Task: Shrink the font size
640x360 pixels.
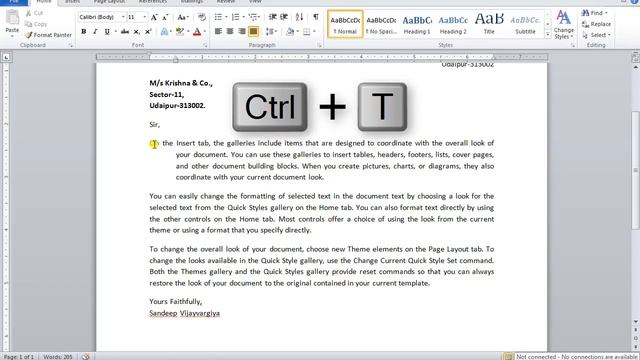Action: [x=165, y=17]
